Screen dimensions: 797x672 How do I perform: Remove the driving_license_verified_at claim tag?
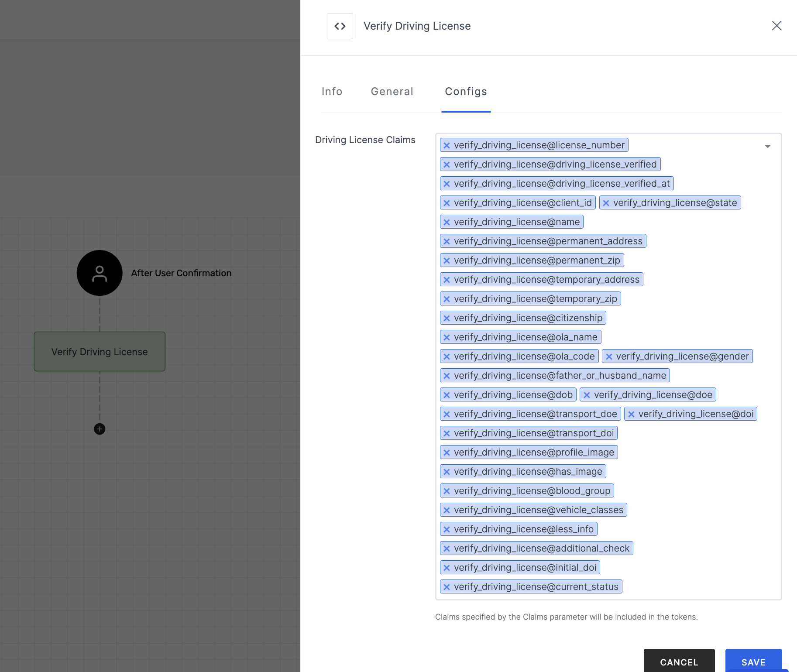(447, 184)
